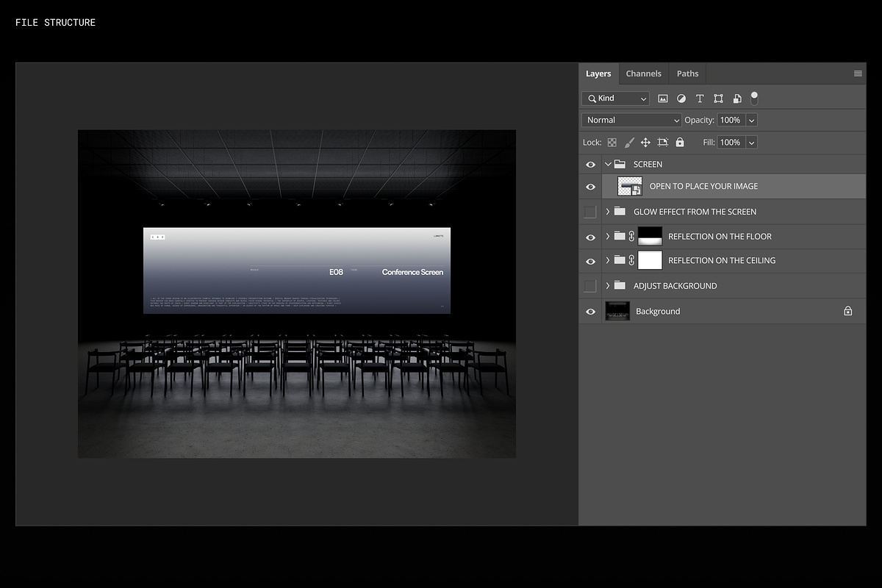Switch to the Layers tab

pos(598,73)
